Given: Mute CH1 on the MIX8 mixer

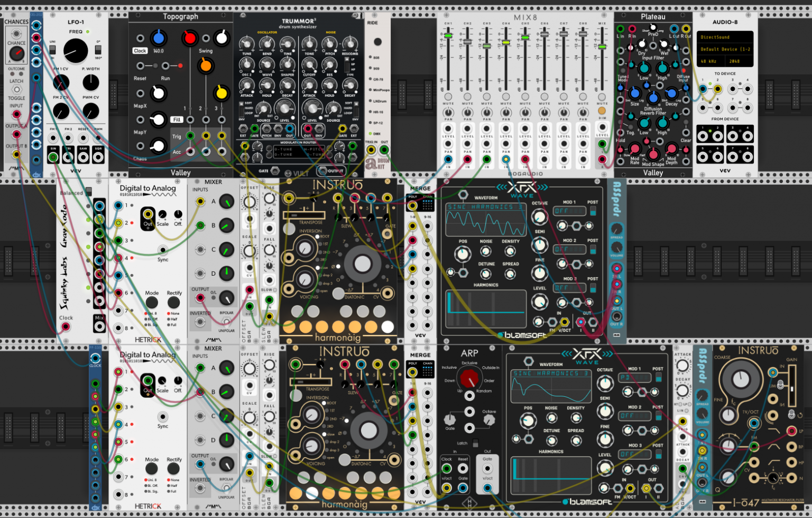Looking at the screenshot, I should [x=448, y=97].
